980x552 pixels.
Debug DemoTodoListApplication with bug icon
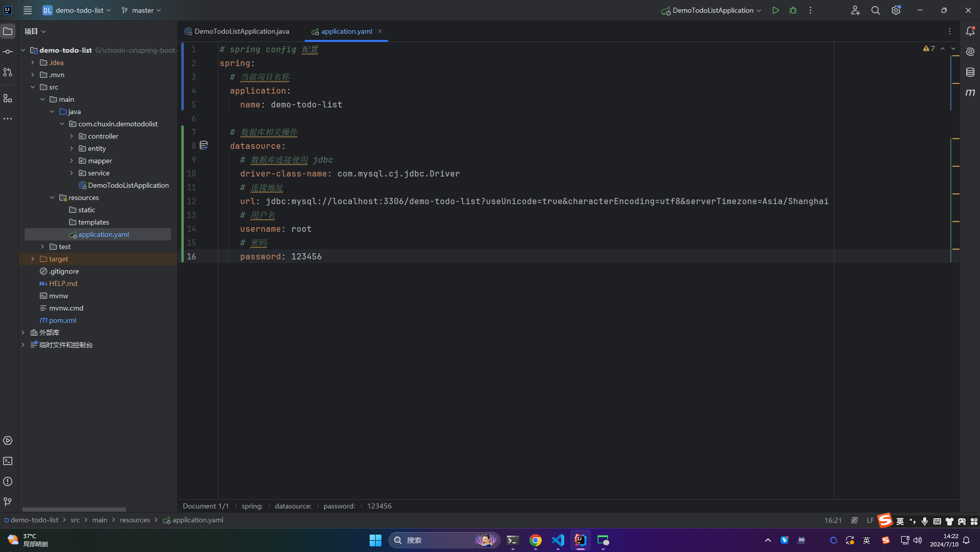tap(793, 10)
